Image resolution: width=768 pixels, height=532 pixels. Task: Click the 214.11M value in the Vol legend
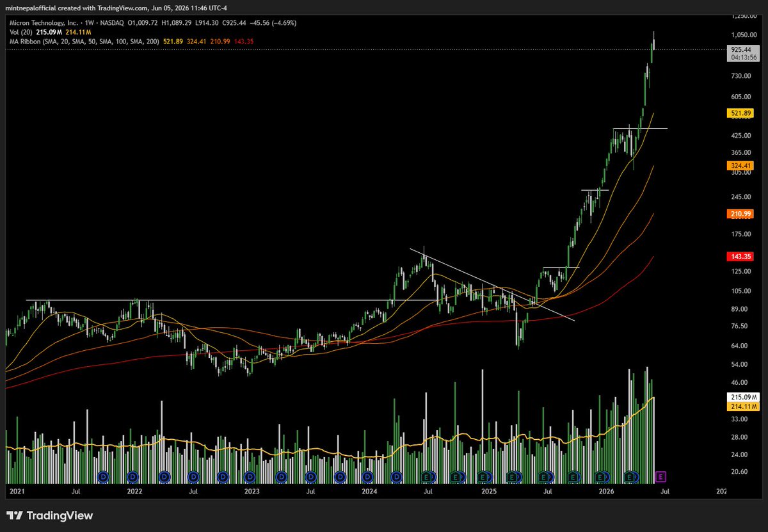(x=77, y=32)
